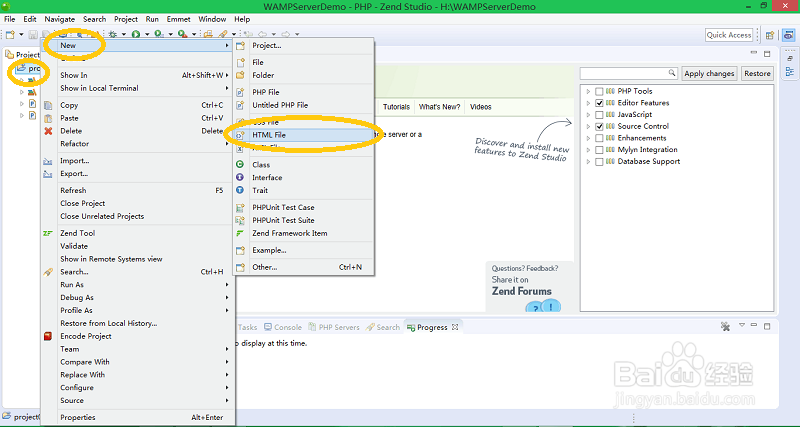Click Remove All Finished Operations icon
Screen dimensions: 800x427
click(725, 326)
